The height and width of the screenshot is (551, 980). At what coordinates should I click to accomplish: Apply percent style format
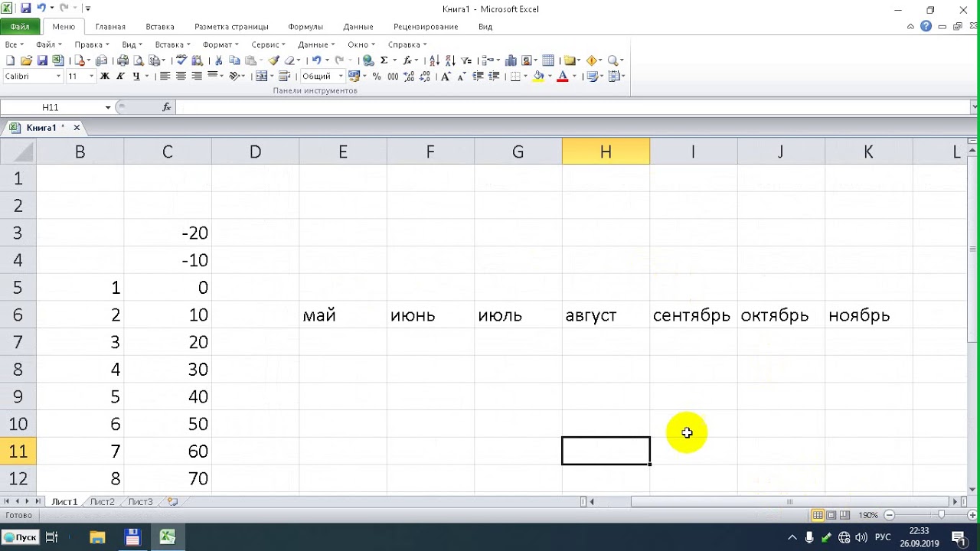377,77
